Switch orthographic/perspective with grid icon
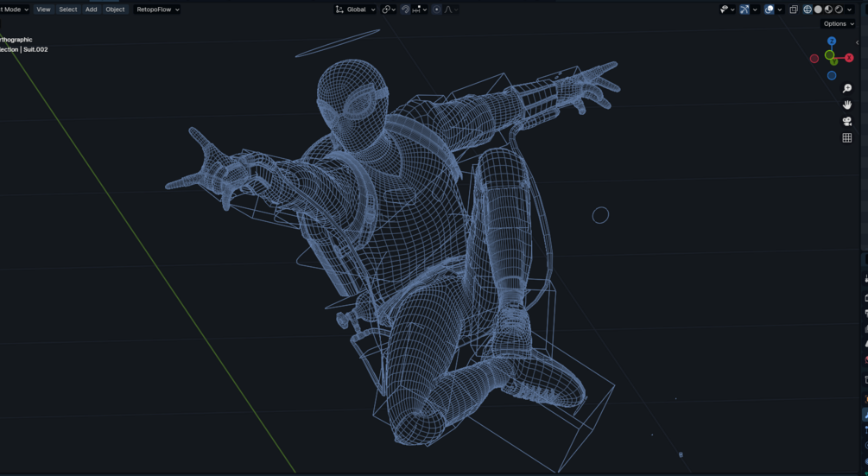The width and height of the screenshot is (868, 476). tap(847, 138)
